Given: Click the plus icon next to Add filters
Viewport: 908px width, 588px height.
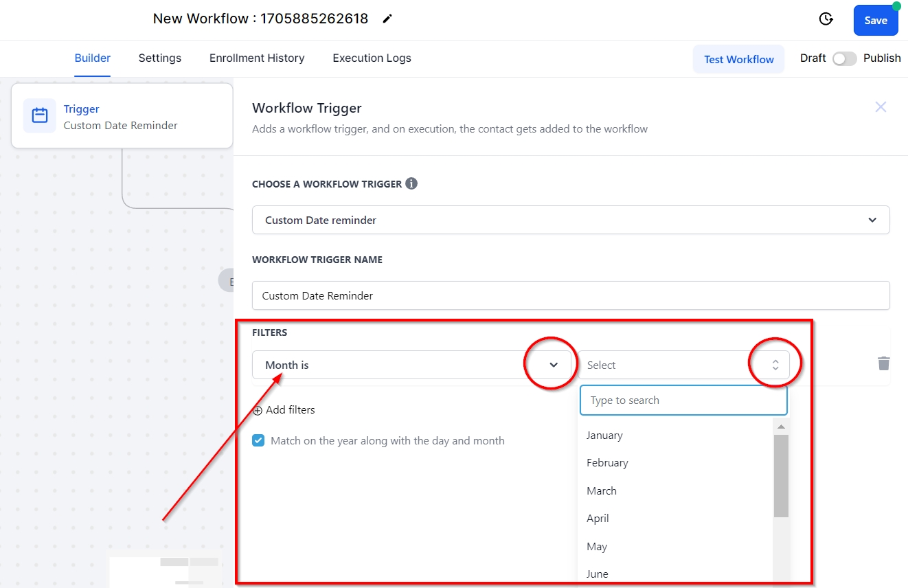Looking at the screenshot, I should point(258,410).
